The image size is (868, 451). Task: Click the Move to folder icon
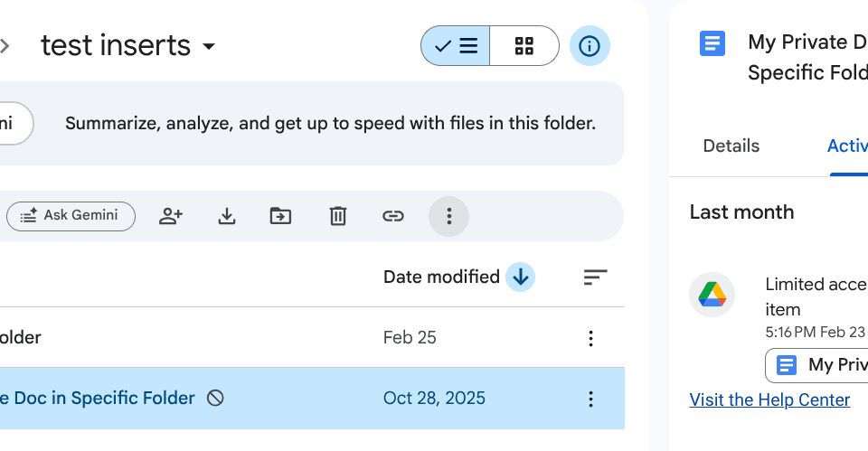tap(281, 216)
